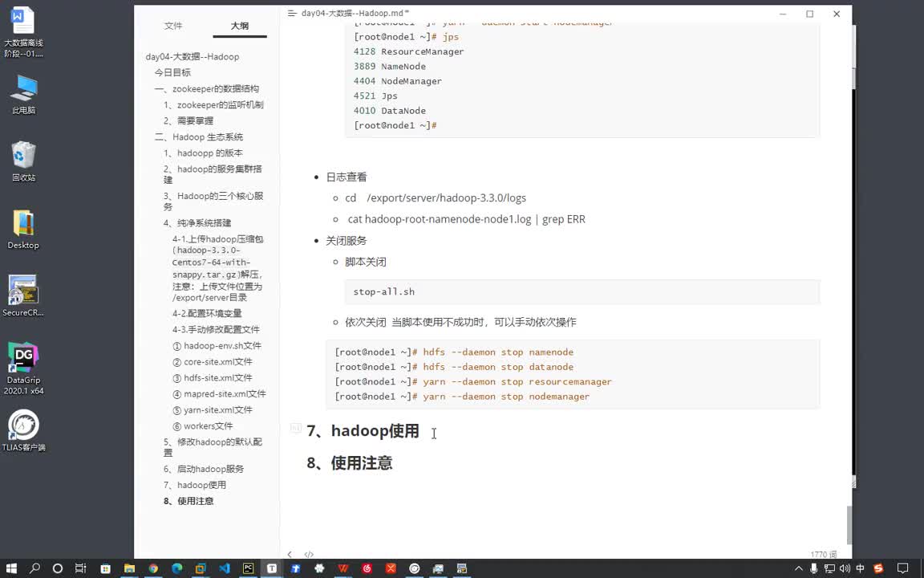Jump to ⑤ yarn-site.xml文件 in outline
Viewport: 924px width, 578px height.
pyautogui.click(x=212, y=410)
